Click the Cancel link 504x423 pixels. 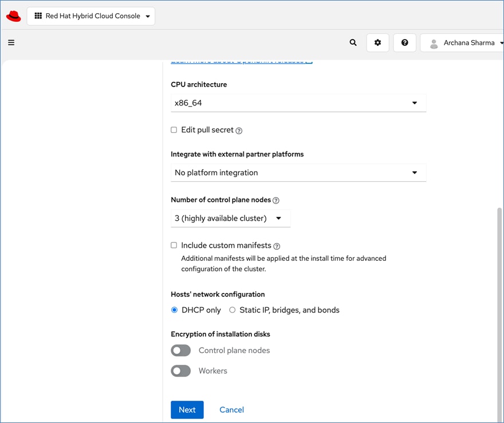point(231,409)
